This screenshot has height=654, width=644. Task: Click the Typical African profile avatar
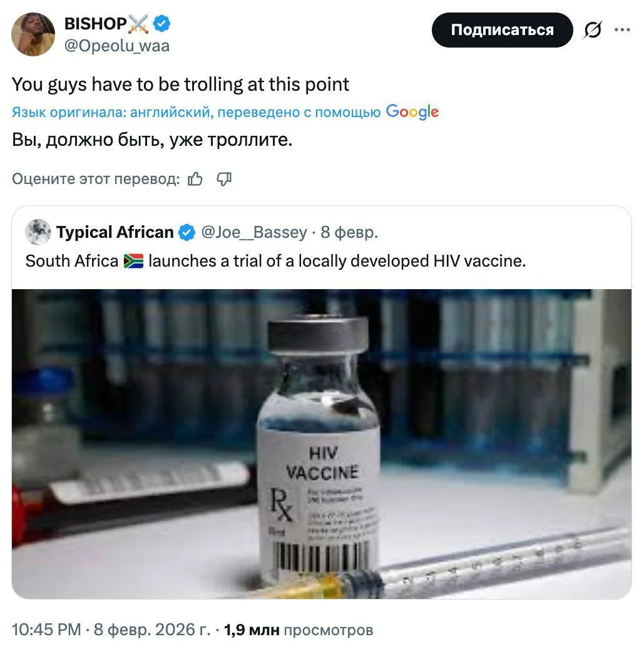coord(38,233)
